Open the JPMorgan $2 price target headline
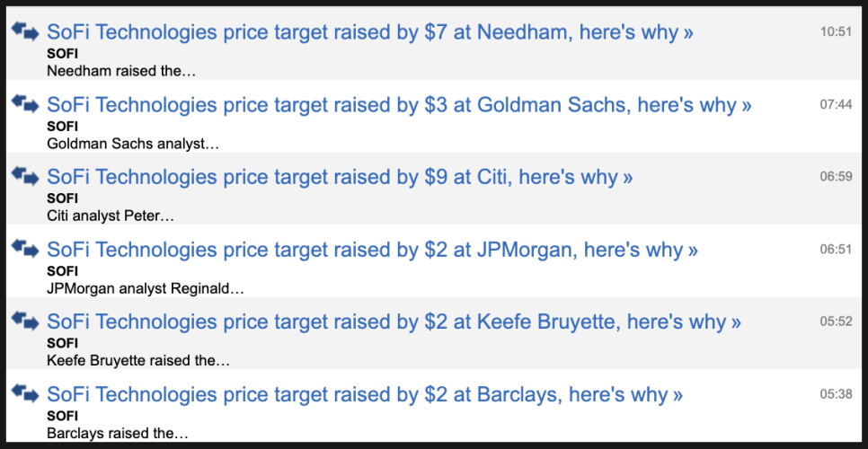868x449 pixels. pos(372,250)
